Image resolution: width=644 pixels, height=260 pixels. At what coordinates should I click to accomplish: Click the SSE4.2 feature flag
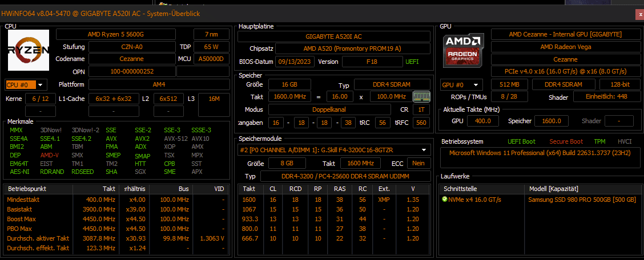tap(80, 139)
